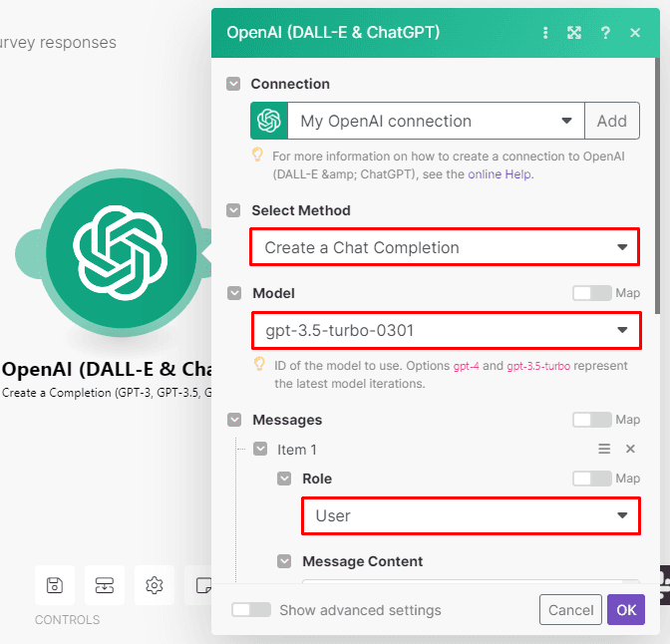
Task: Toggle Map switch for Model
Action: (592, 293)
